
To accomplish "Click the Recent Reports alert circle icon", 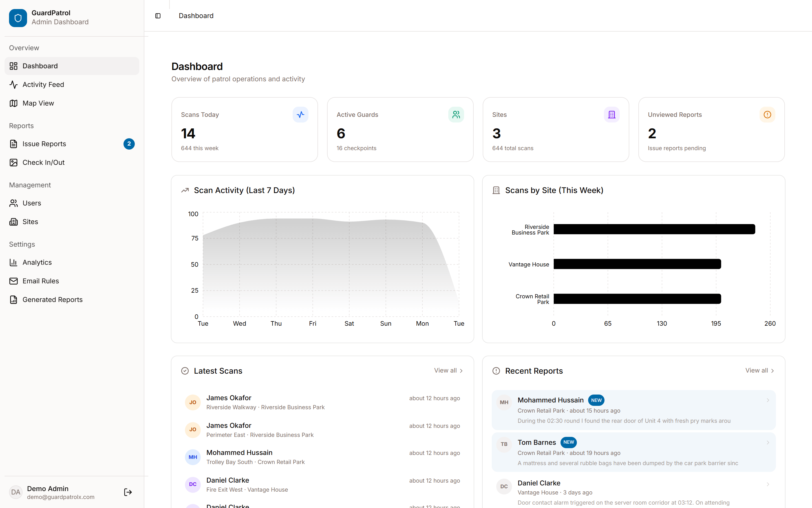I will click(496, 371).
